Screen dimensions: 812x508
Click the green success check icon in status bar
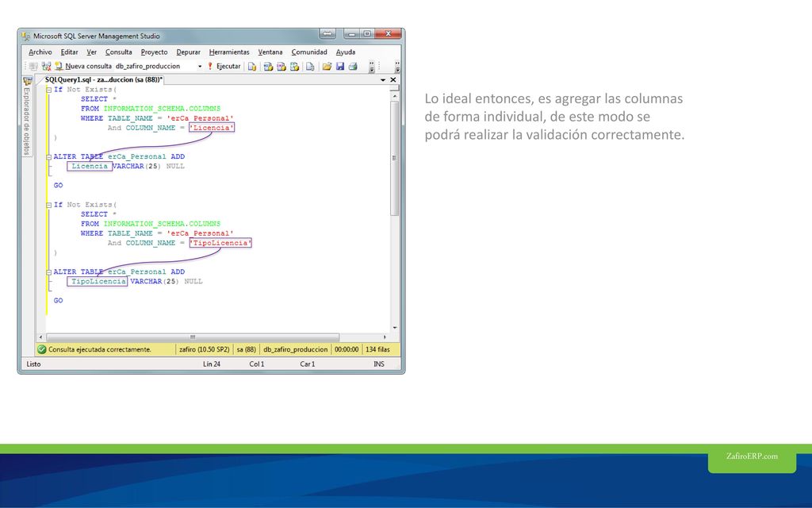click(x=42, y=349)
